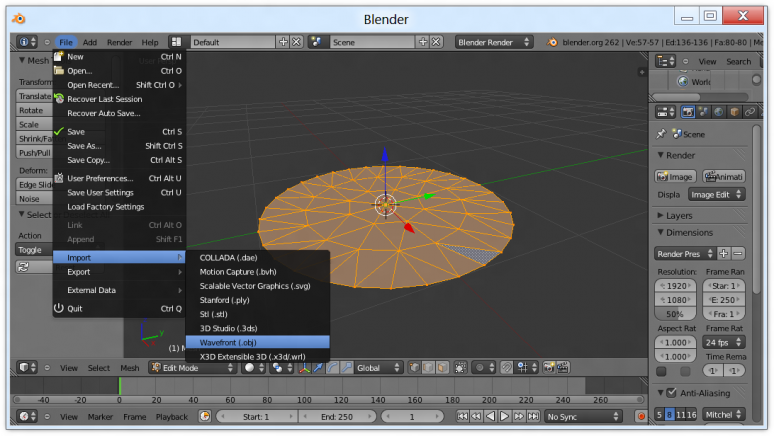Choose Stl (.stl) import option
Viewport: 774px width, 436px height.
[x=257, y=314]
